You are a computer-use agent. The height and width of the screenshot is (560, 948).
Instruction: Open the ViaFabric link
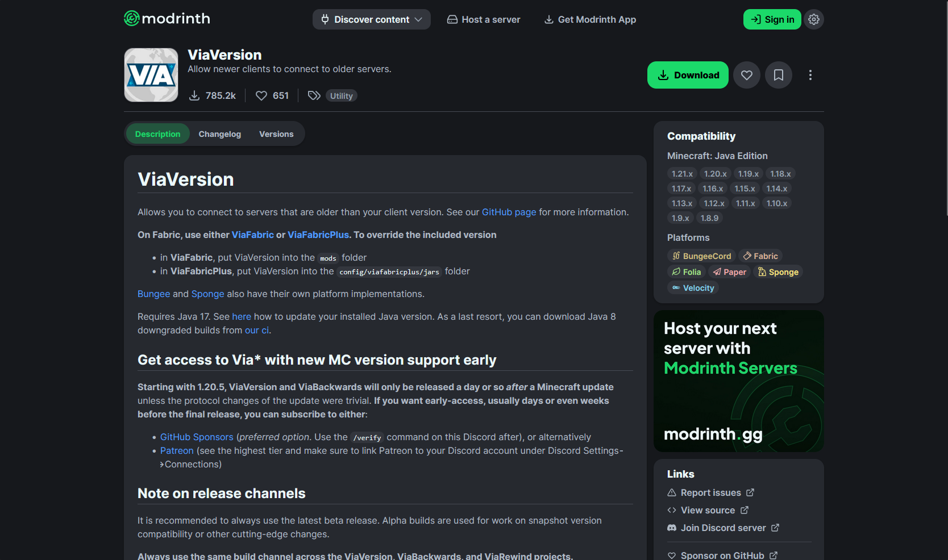(253, 235)
